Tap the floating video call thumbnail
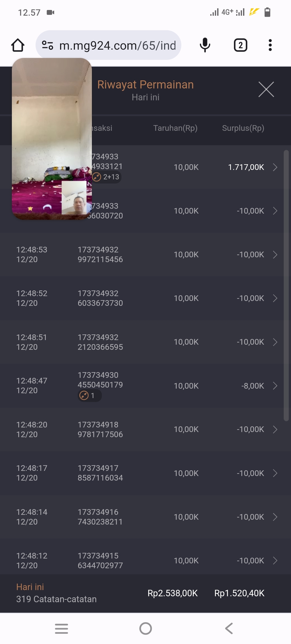291x644 pixels. pyautogui.click(x=52, y=139)
